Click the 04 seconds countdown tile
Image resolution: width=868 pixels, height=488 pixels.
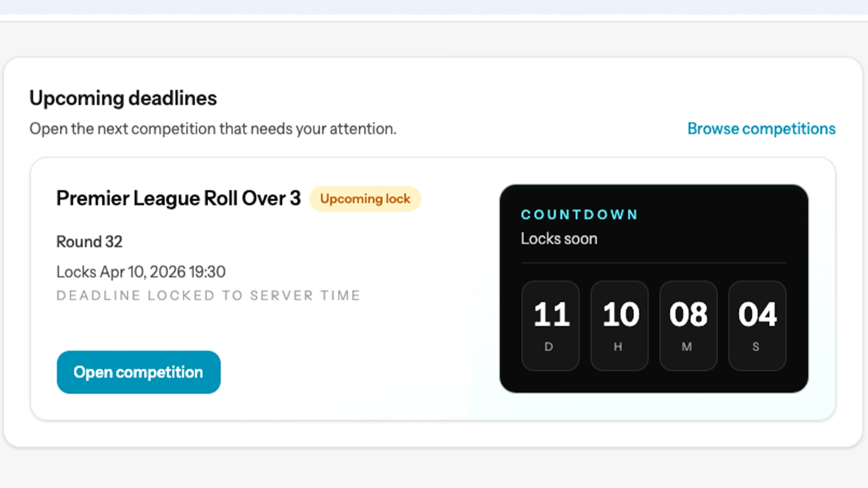(757, 326)
